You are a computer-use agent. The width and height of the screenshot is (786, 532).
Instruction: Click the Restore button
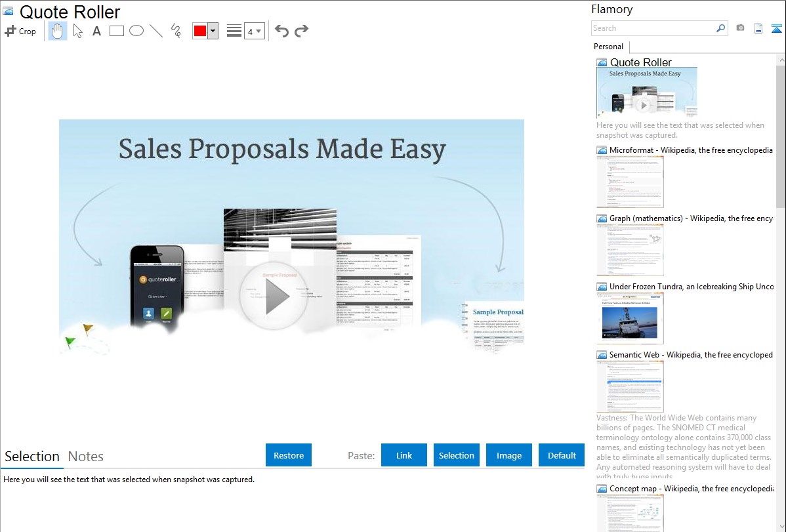point(289,455)
